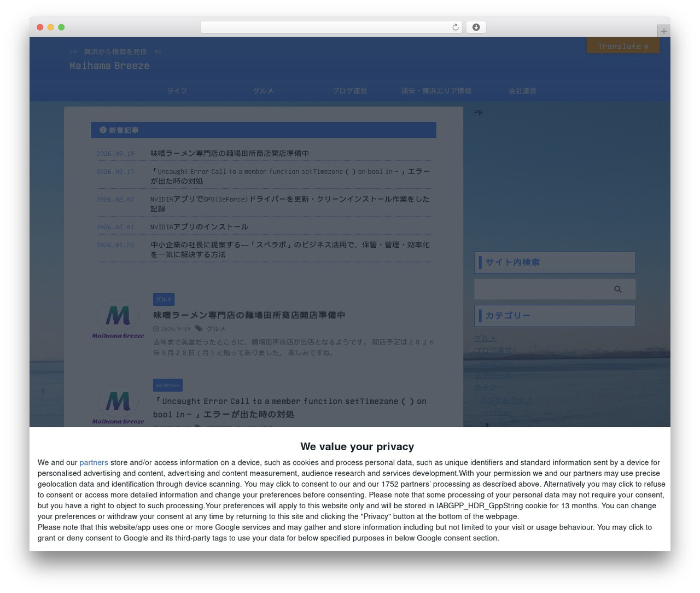Viewport: 700px width, 593px height.
Task: Open the ブログ運営 navigation menu item
Action: (349, 91)
